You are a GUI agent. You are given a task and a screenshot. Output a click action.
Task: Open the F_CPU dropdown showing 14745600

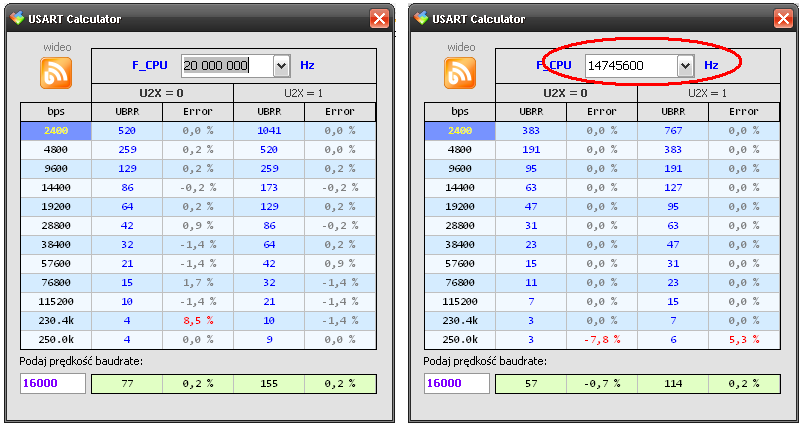(x=686, y=66)
